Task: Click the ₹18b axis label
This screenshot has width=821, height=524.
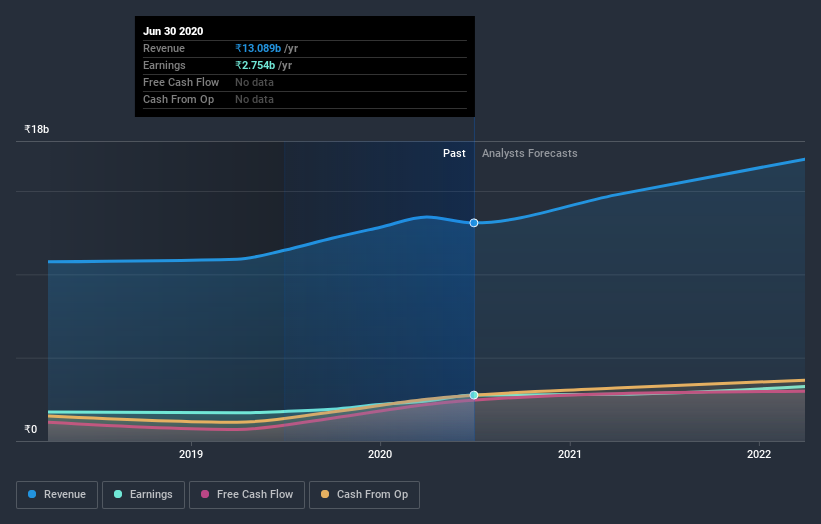Action: pyautogui.click(x=37, y=129)
